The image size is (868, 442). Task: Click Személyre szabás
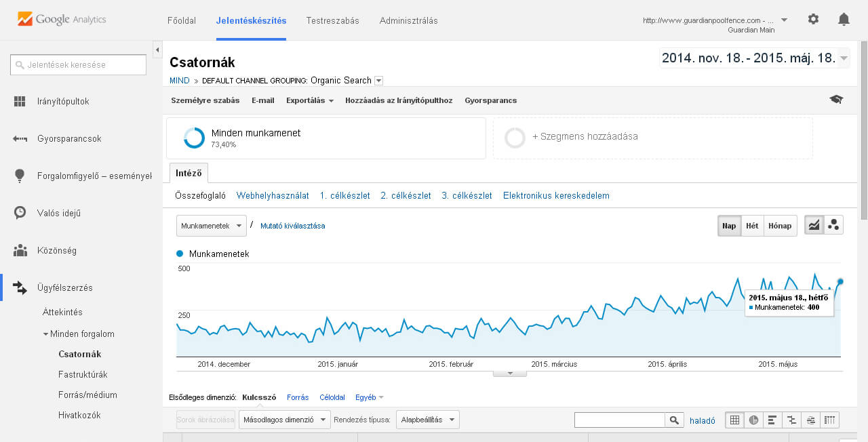[x=205, y=100]
